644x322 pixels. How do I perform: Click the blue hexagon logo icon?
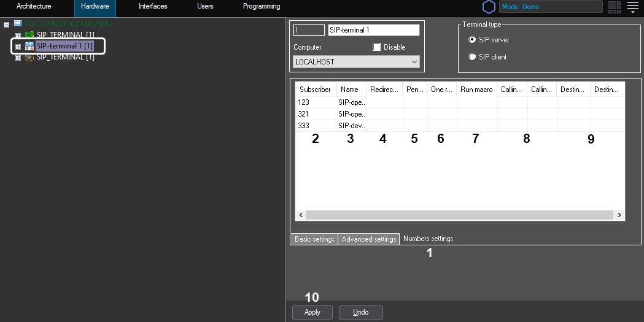point(489,7)
